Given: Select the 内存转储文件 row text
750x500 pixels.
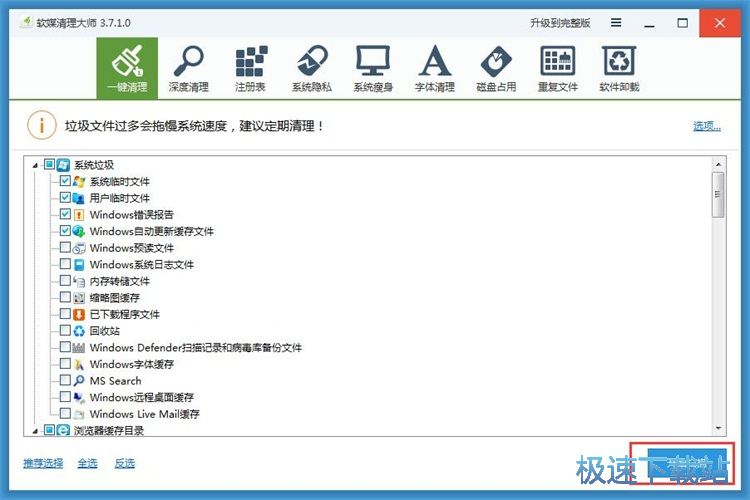Looking at the screenshot, I should (120, 281).
